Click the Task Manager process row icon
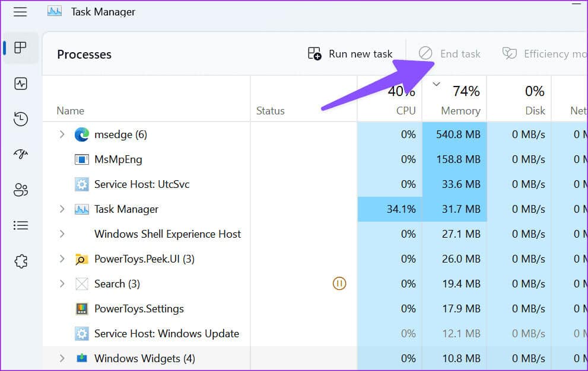The height and width of the screenshot is (371, 588). (82, 209)
